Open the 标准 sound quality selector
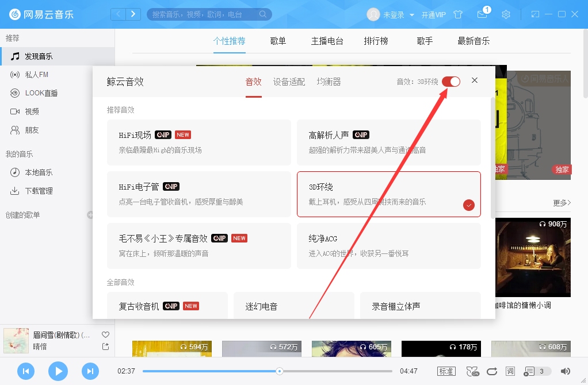 click(446, 371)
